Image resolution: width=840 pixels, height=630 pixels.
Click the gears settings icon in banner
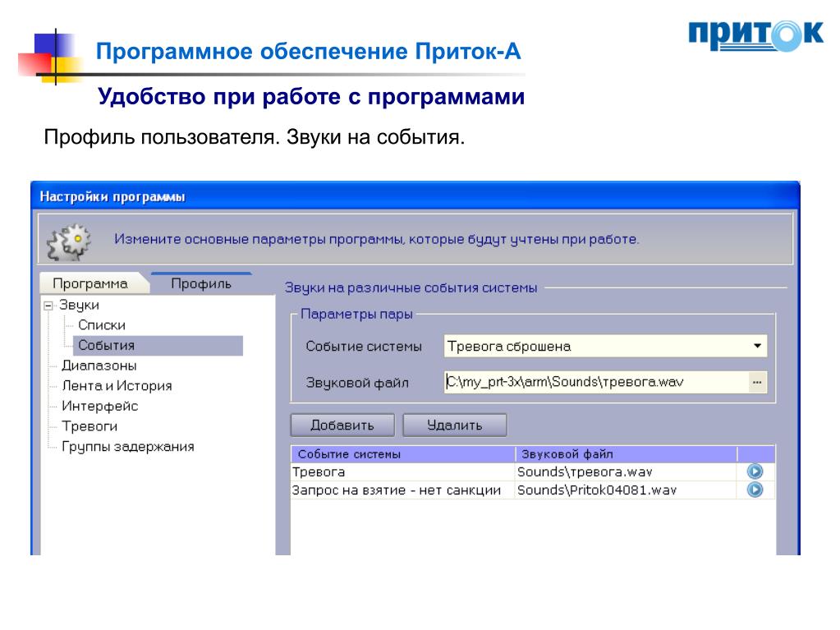(x=69, y=241)
